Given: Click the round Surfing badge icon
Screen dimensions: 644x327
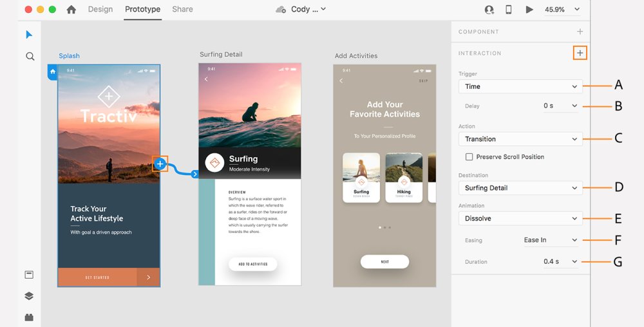Looking at the screenshot, I should pos(214,163).
